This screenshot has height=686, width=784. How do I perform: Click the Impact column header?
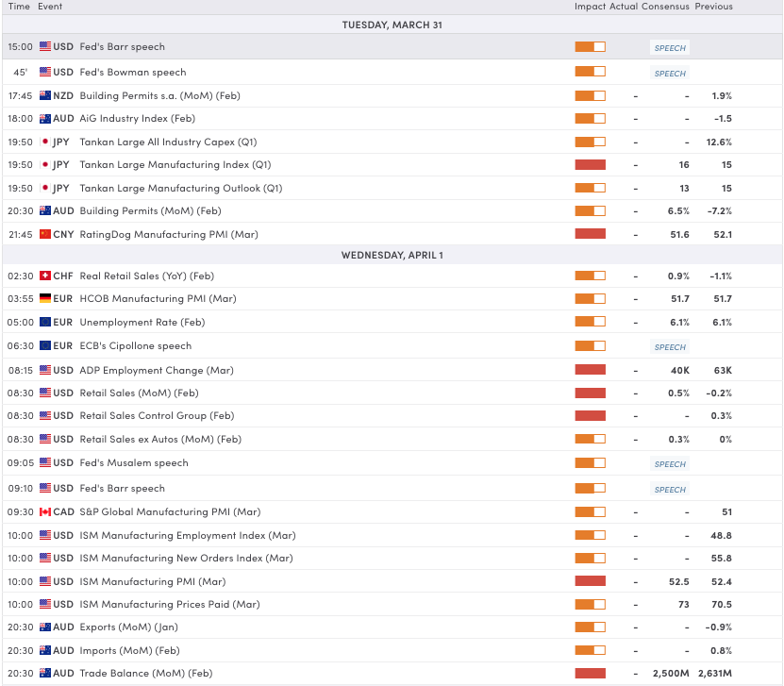click(590, 7)
